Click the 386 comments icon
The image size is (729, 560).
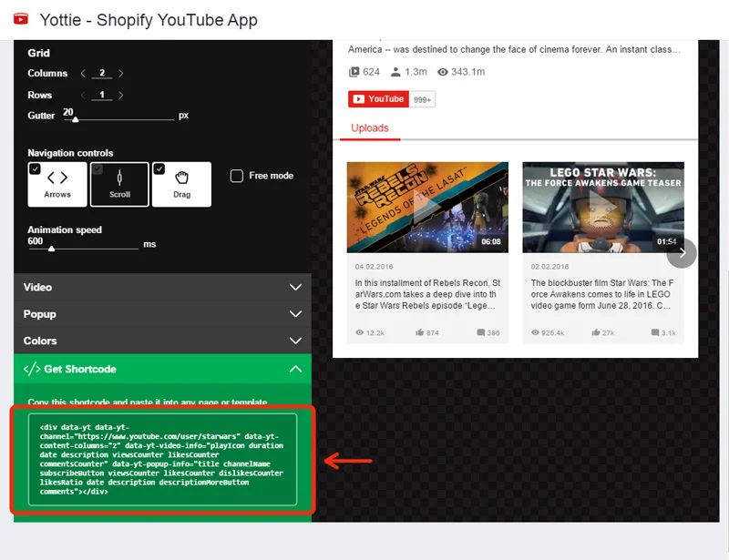pyautogui.click(x=481, y=332)
